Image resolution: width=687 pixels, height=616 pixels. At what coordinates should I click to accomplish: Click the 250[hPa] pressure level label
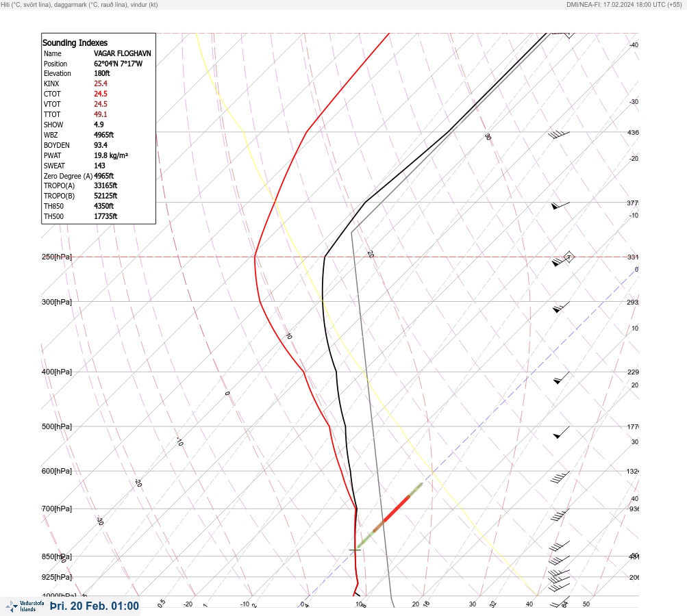coord(57,257)
